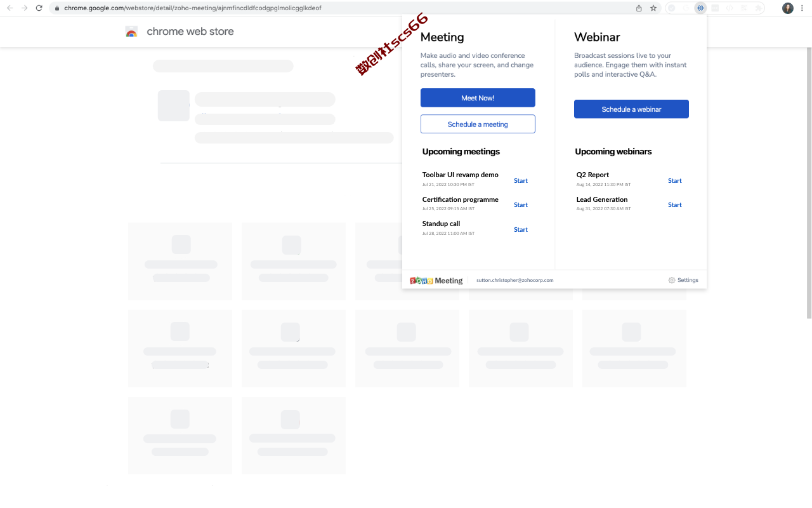812x508 pixels.
Task: Click the Jul 28, 2022 11:00 AM IST date
Action: click(x=449, y=234)
